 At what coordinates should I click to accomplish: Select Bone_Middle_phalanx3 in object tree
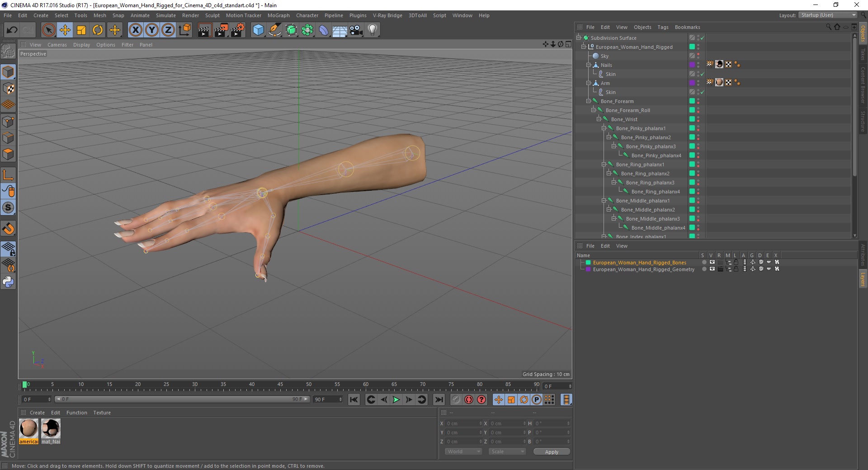click(653, 219)
